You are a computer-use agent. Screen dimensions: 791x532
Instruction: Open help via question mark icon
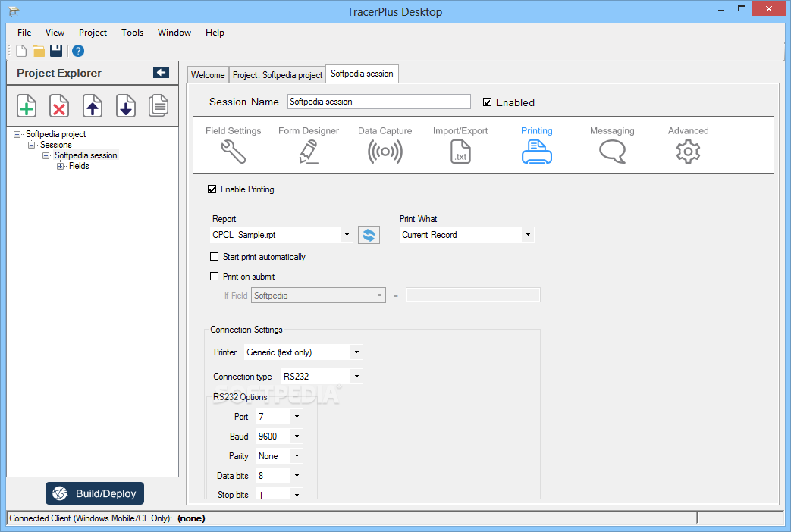point(77,51)
